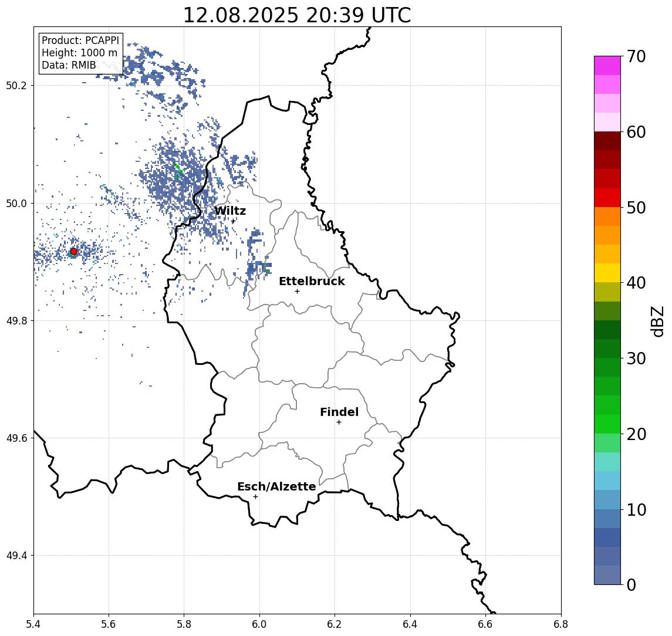Screen dimensions: 672x636
Task: Click the yellow colorbar segment above 40
Action: tap(607, 273)
